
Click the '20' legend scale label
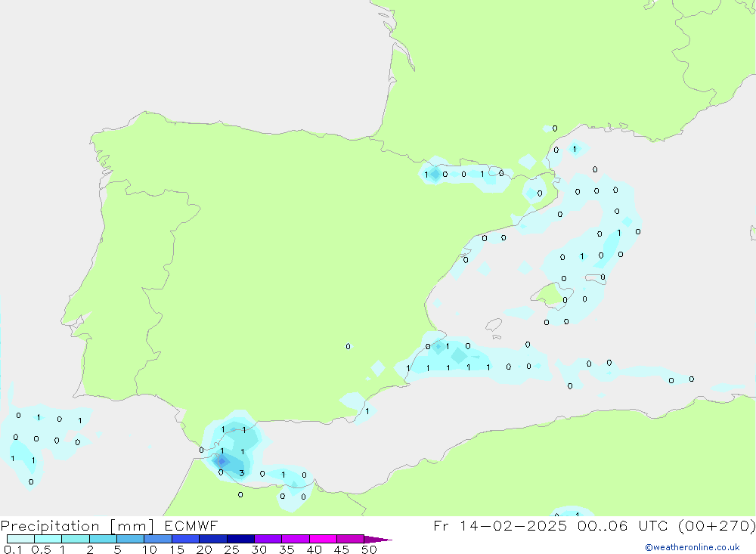pos(204,549)
